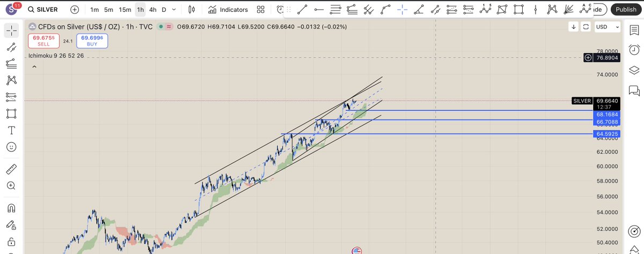Switch to the 5m timeframe

pyautogui.click(x=109, y=10)
